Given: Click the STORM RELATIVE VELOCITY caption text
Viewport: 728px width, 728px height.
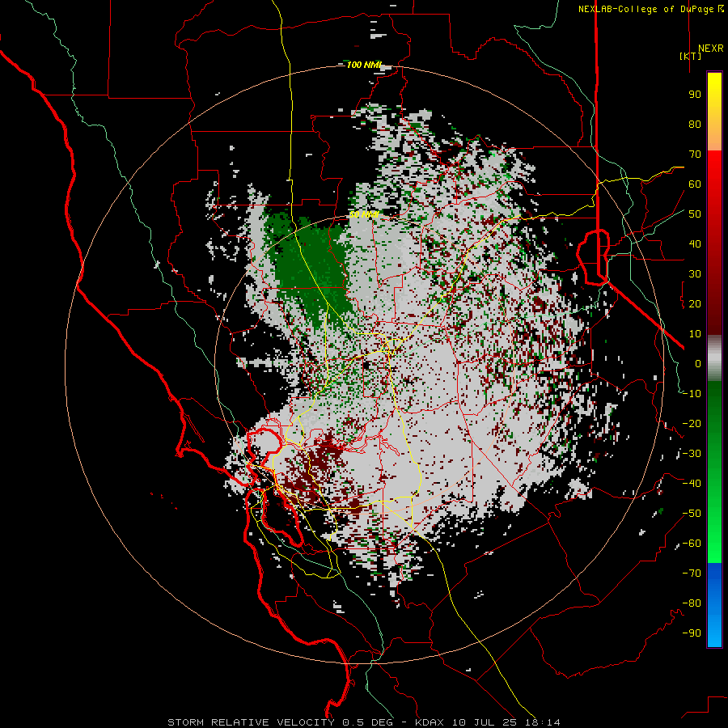Looking at the screenshot, I should (251, 722).
